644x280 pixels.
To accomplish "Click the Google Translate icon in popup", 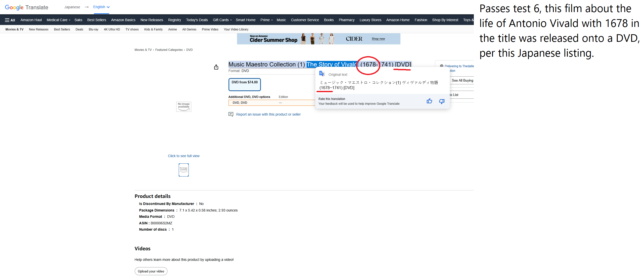I will (322, 74).
